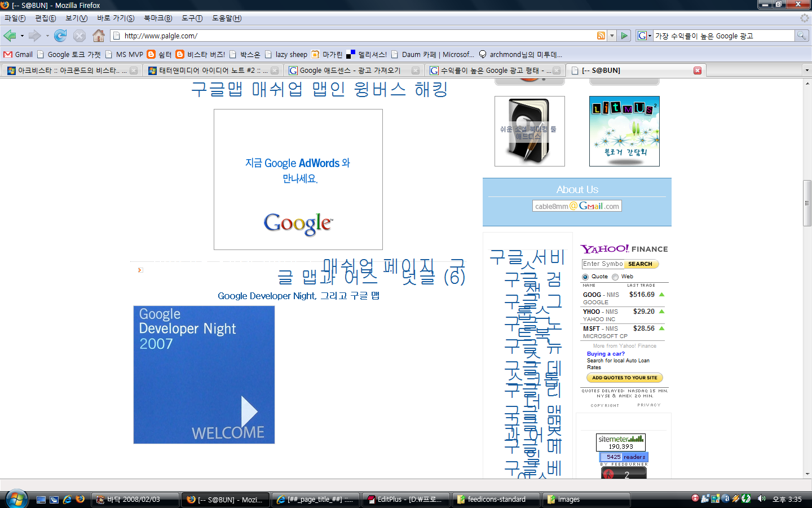
Task: Open the 북마크(B) menu
Action: pos(158,18)
